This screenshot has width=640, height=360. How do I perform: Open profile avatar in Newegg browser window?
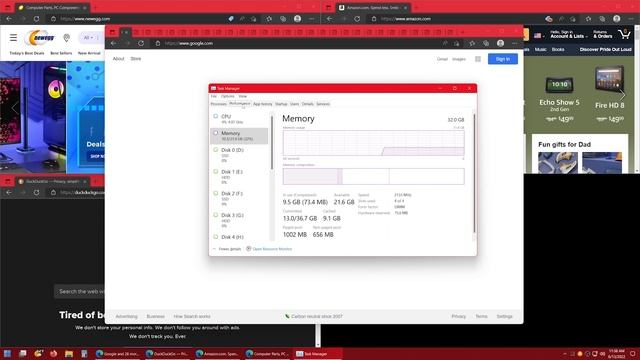click(x=298, y=19)
